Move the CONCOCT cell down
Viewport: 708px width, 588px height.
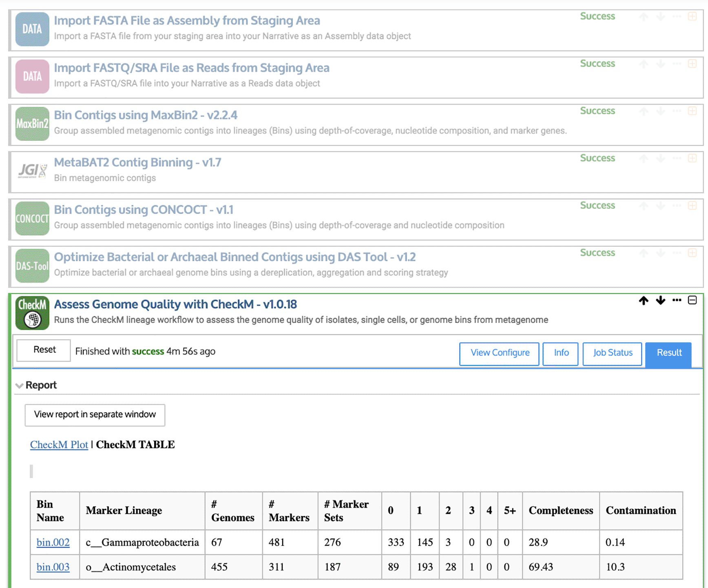point(661,206)
